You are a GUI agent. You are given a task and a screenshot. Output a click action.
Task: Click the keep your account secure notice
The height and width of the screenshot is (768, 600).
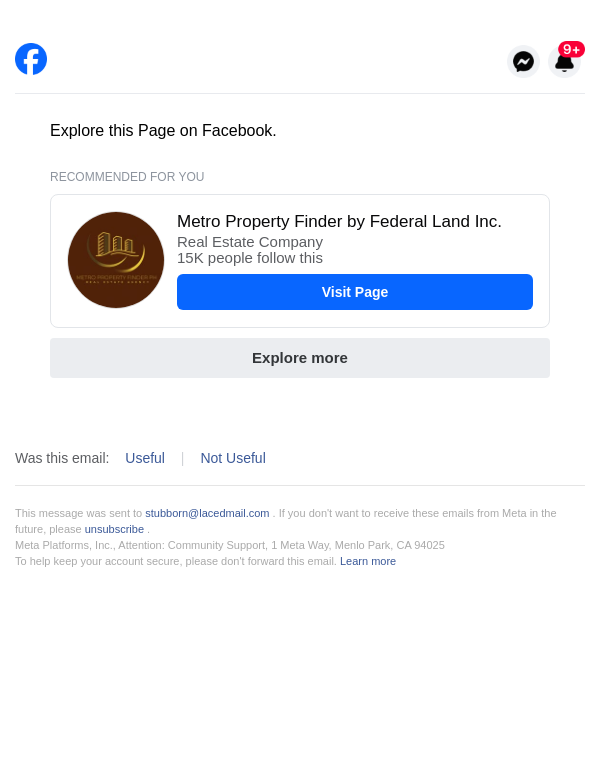point(176,561)
